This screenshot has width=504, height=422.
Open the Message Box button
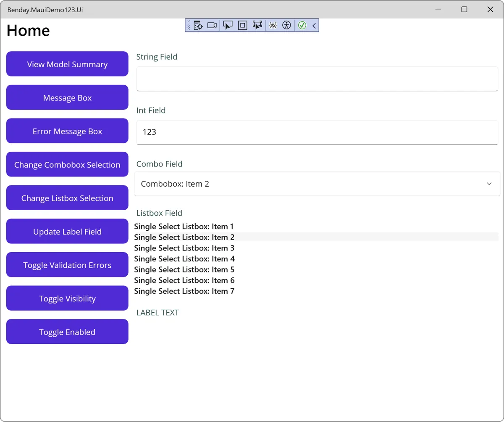pos(67,98)
